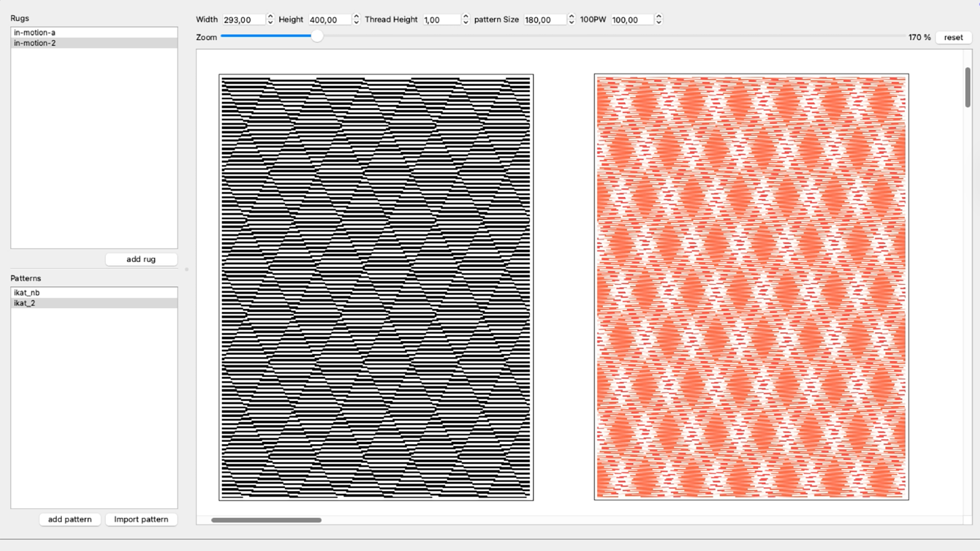980x551 pixels.
Task: Click the Height input field
Action: coord(329,20)
